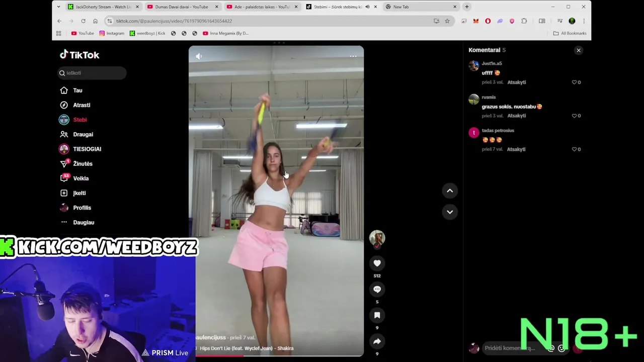
Task: Switch to Ade palaidotas laikas tab
Action: tap(262, 7)
